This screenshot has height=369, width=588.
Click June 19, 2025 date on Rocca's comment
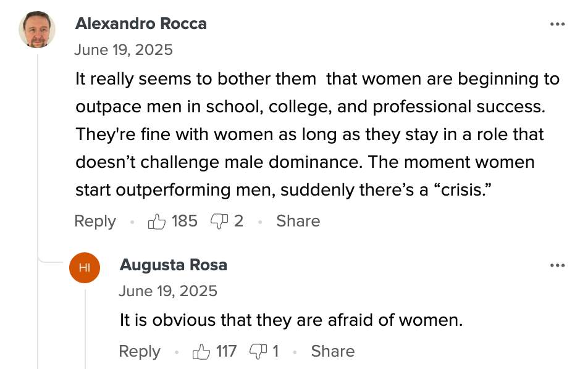[124, 50]
